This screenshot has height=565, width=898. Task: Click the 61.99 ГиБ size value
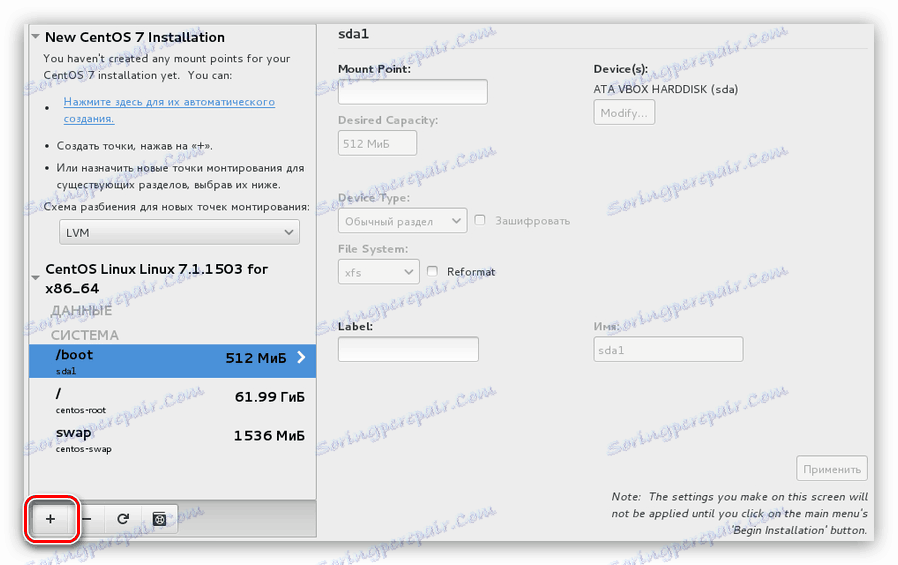click(x=270, y=397)
